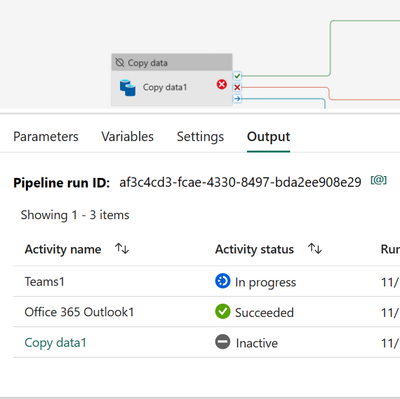Open the Settings tab

click(x=200, y=137)
